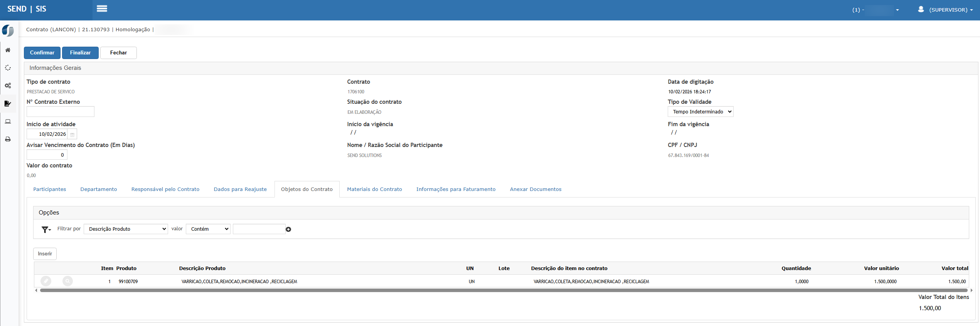Click the laptop icon in sidebar
Screen dimensions: 980x326
click(x=8, y=122)
